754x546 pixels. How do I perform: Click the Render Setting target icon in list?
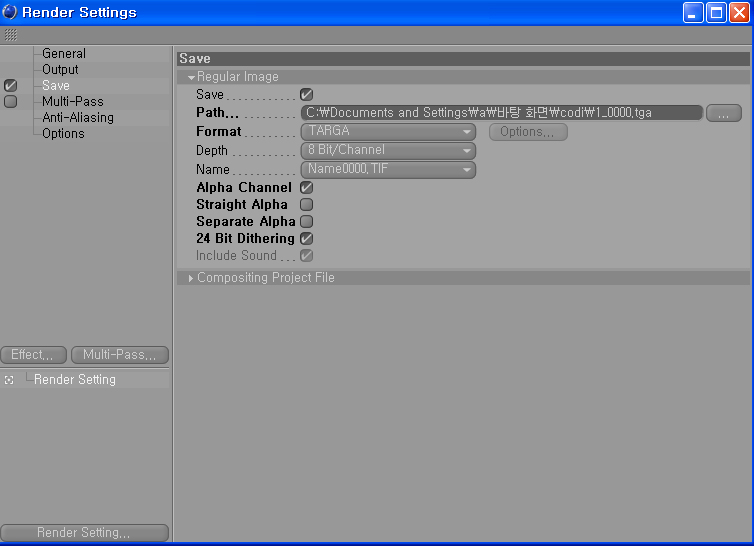pyautogui.click(x=9, y=380)
